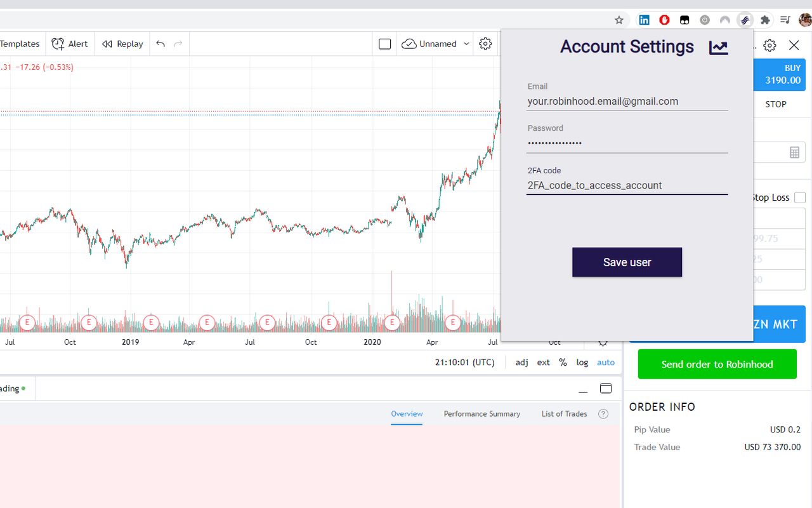Start Replay mode from the toolbar
The width and height of the screenshot is (812, 508).
[122, 44]
